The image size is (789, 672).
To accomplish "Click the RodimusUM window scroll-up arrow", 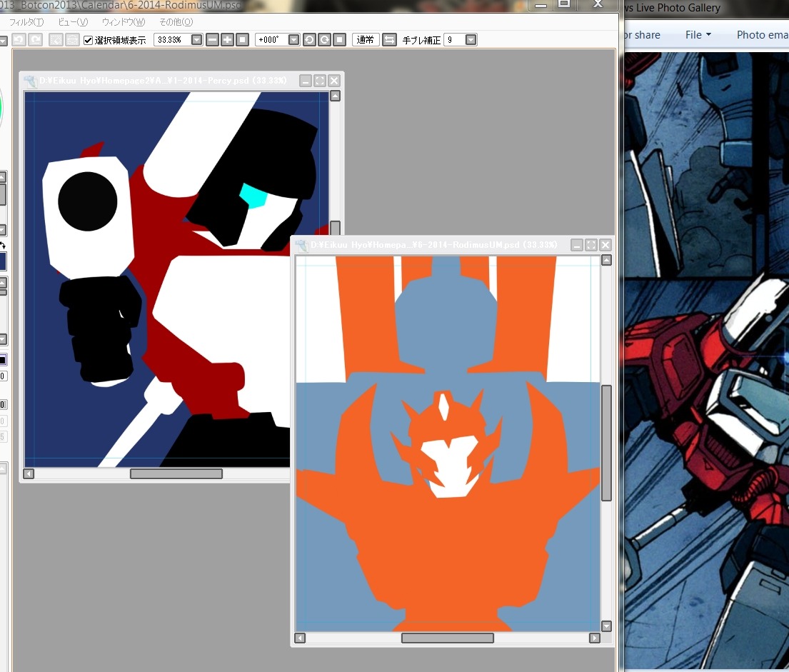I will (606, 260).
